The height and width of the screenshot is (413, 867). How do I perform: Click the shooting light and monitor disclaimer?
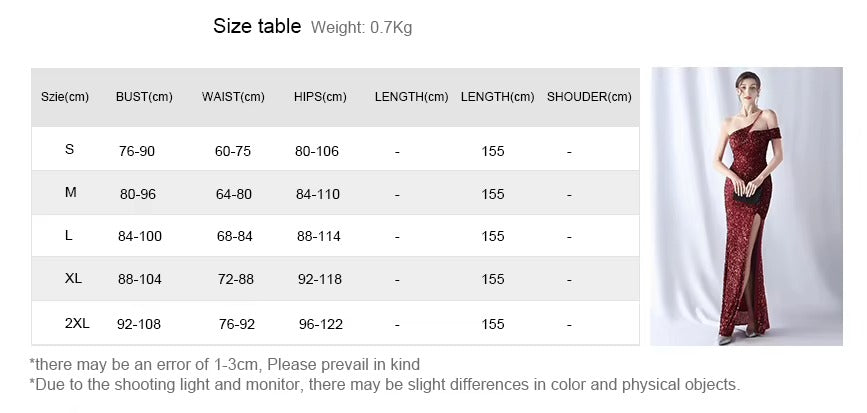tap(385, 384)
